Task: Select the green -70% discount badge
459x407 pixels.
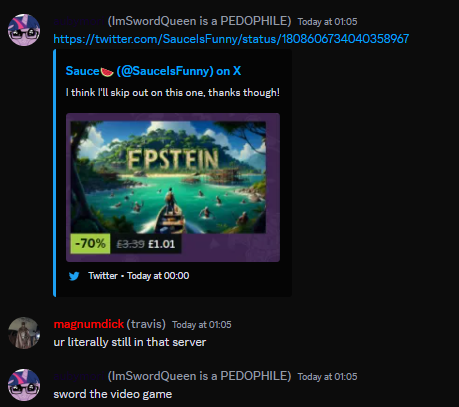Action: click(x=90, y=244)
